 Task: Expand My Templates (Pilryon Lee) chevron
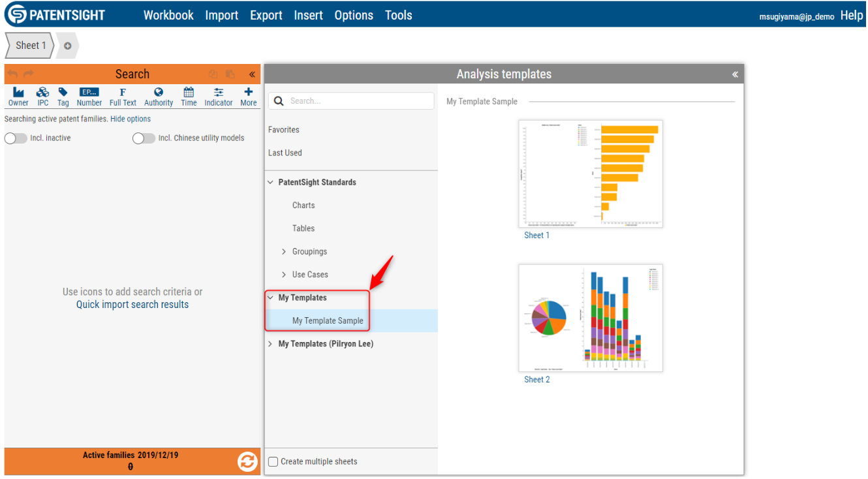pyautogui.click(x=270, y=344)
